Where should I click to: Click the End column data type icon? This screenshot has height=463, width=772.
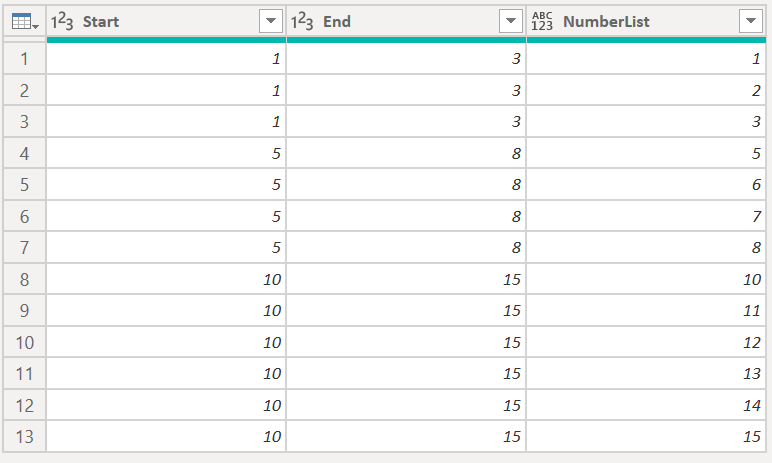click(x=302, y=21)
